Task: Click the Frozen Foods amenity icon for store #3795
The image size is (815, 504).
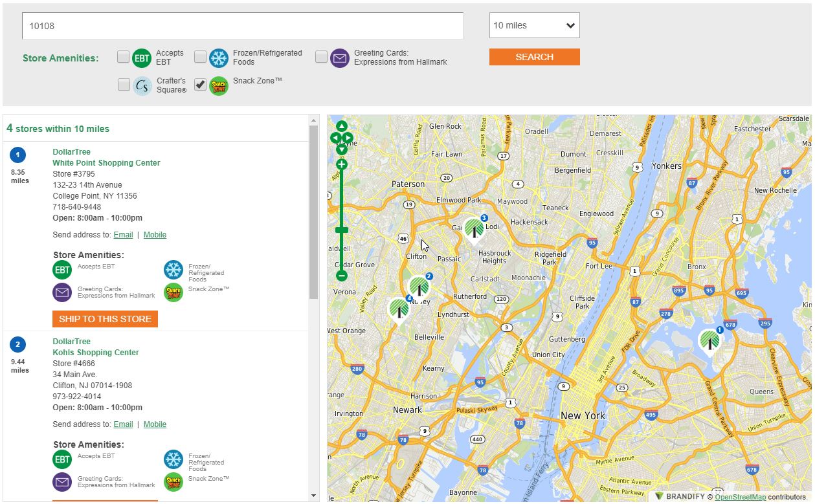Action: click(173, 270)
